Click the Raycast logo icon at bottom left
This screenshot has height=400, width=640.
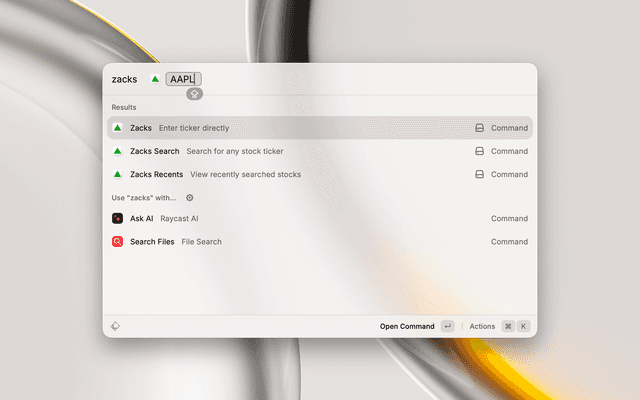tap(116, 326)
